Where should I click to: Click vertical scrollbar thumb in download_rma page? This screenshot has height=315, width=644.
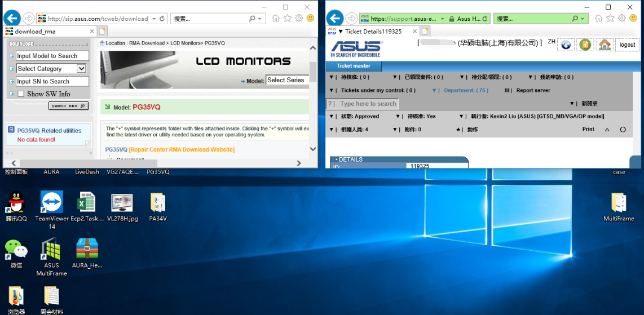click(x=313, y=72)
